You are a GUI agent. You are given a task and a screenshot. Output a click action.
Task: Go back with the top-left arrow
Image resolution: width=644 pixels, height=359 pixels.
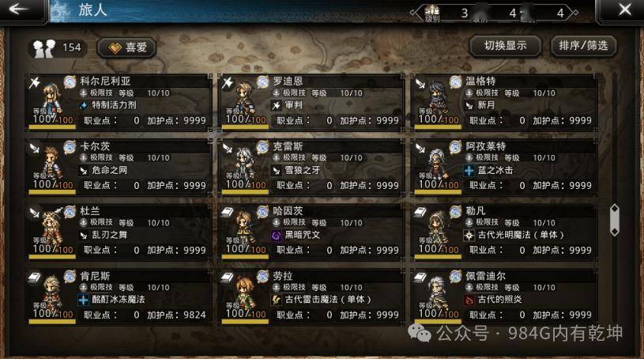(x=18, y=9)
